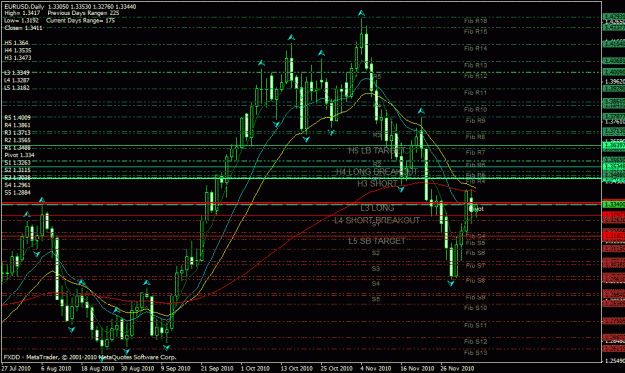Click the 'R4 1.3861' resistance label

pyautogui.click(x=18, y=125)
